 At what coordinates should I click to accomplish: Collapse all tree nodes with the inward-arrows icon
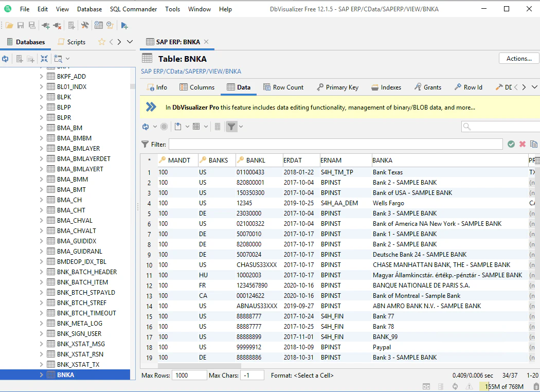click(x=44, y=59)
